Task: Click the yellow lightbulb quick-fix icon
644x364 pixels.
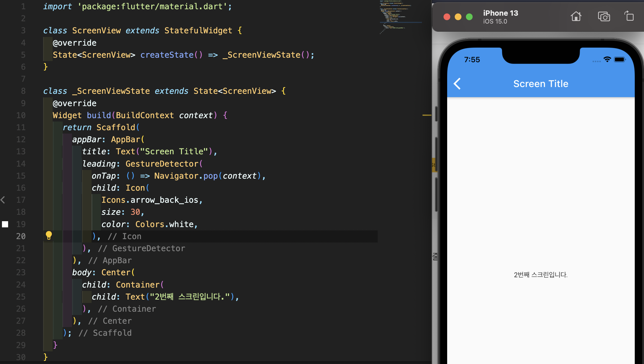Action: (49, 235)
